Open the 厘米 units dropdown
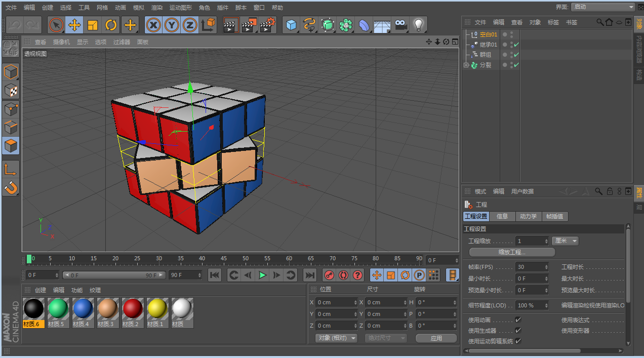Viewport: 644px width, 358px height. [x=565, y=241]
